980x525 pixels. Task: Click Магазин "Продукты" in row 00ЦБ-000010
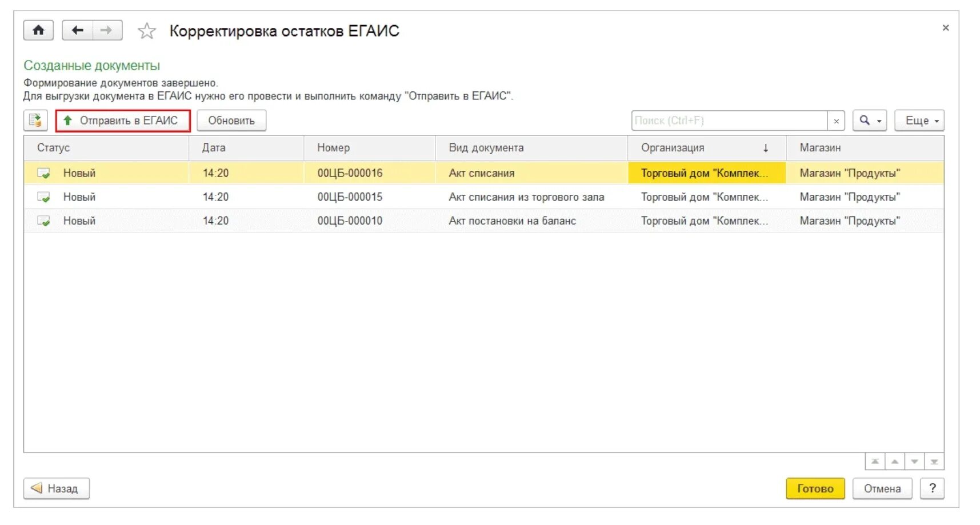pyautogui.click(x=850, y=221)
